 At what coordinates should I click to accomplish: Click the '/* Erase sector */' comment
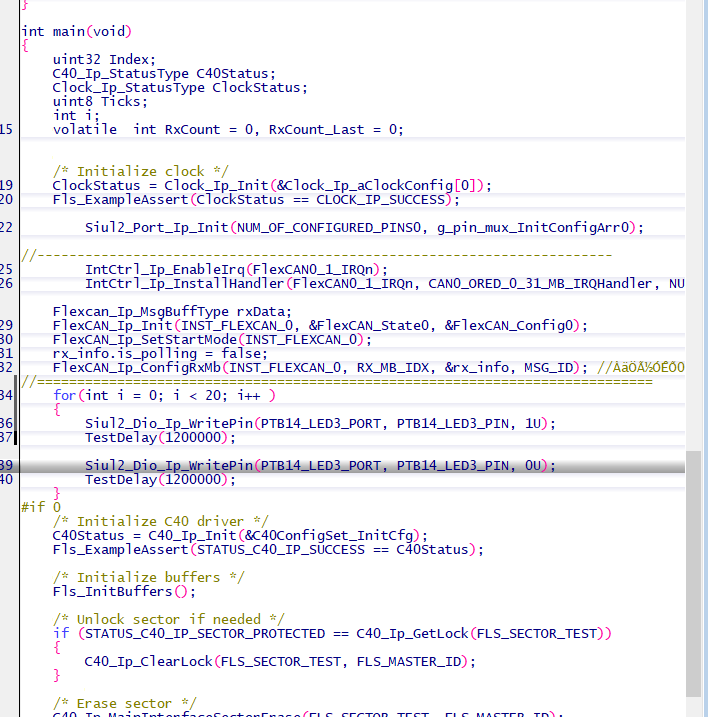point(124,703)
